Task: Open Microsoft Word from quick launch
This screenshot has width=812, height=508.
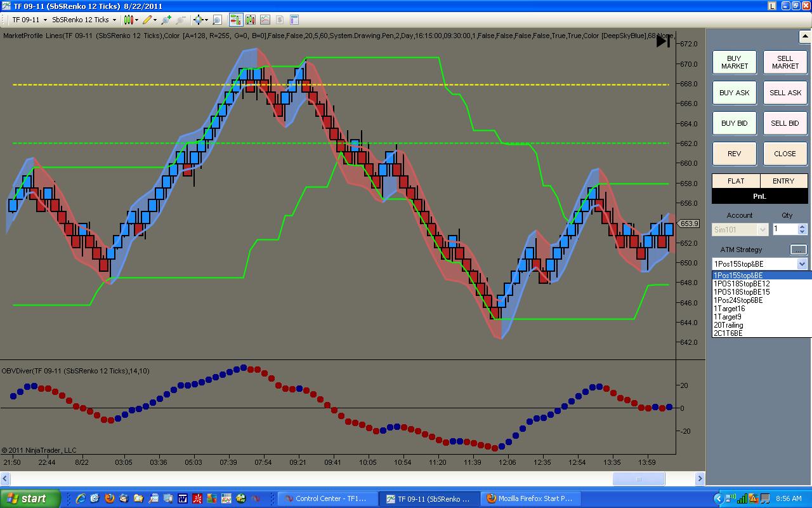Action: coord(182,498)
